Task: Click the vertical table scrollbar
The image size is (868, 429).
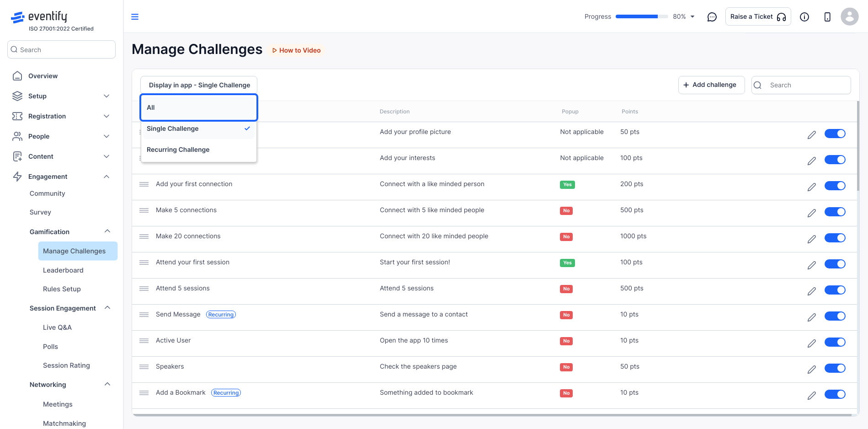Action: coord(858,146)
